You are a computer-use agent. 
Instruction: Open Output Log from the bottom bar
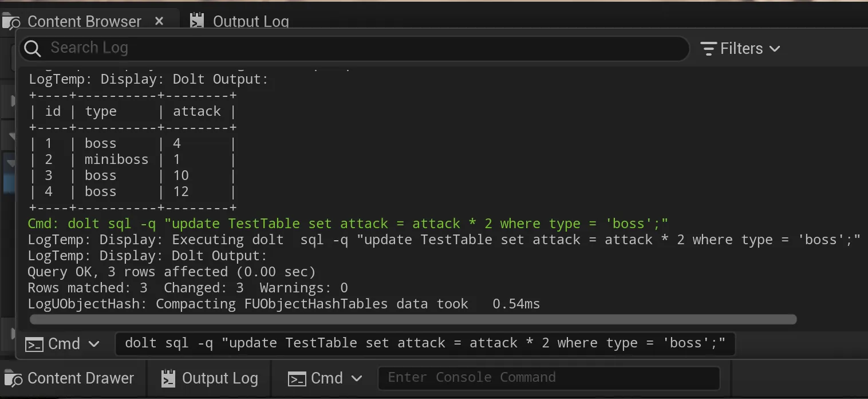pyautogui.click(x=219, y=378)
